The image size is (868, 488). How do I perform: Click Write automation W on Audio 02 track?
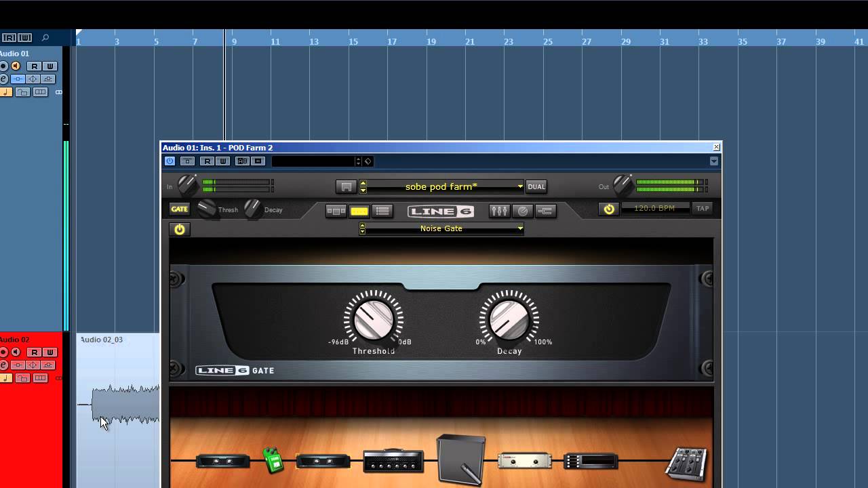pyautogui.click(x=50, y=352)
